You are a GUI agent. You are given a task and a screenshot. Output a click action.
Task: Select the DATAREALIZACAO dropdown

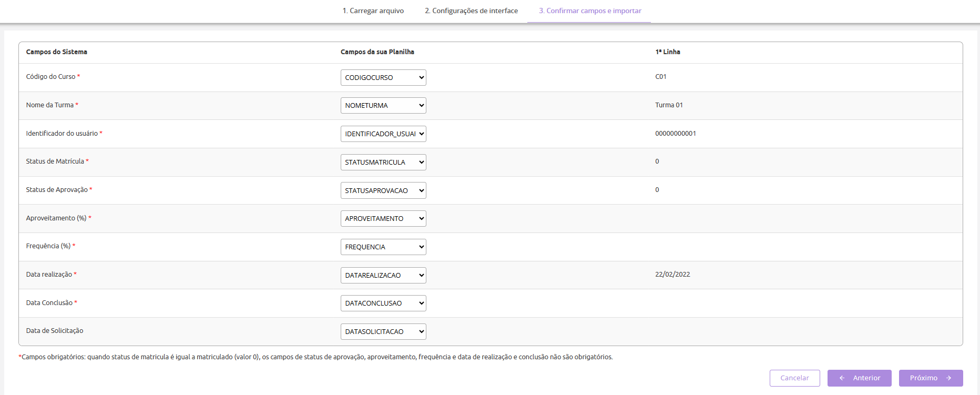[383, 275]
